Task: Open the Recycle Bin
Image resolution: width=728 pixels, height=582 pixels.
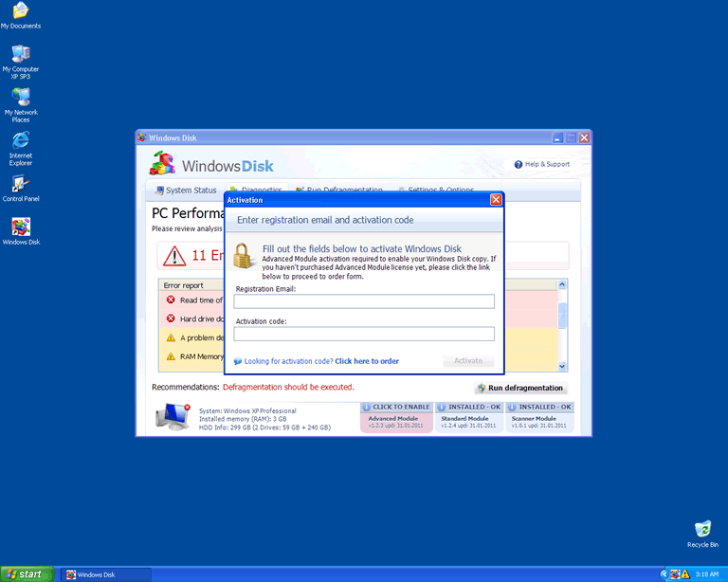Action: (x=702, y=529)
